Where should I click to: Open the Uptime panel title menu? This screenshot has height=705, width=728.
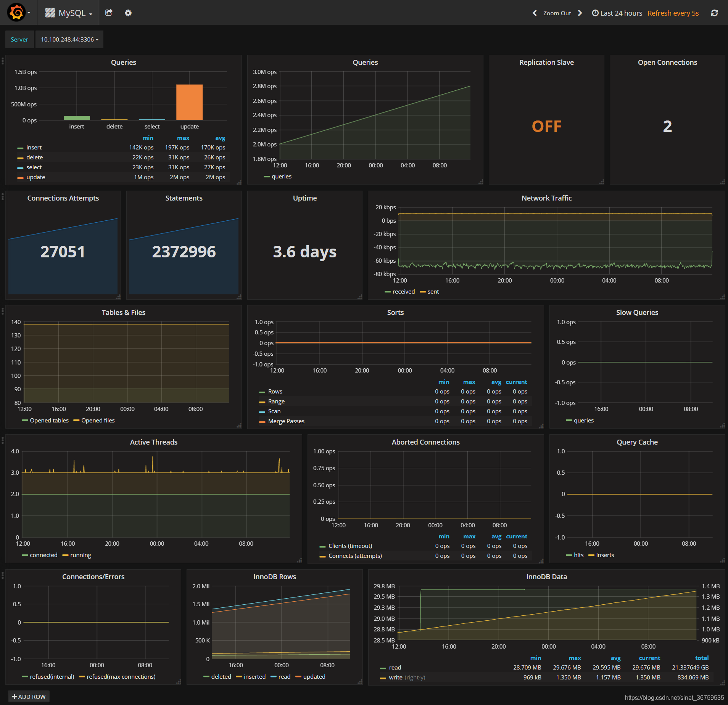(305, 198)
